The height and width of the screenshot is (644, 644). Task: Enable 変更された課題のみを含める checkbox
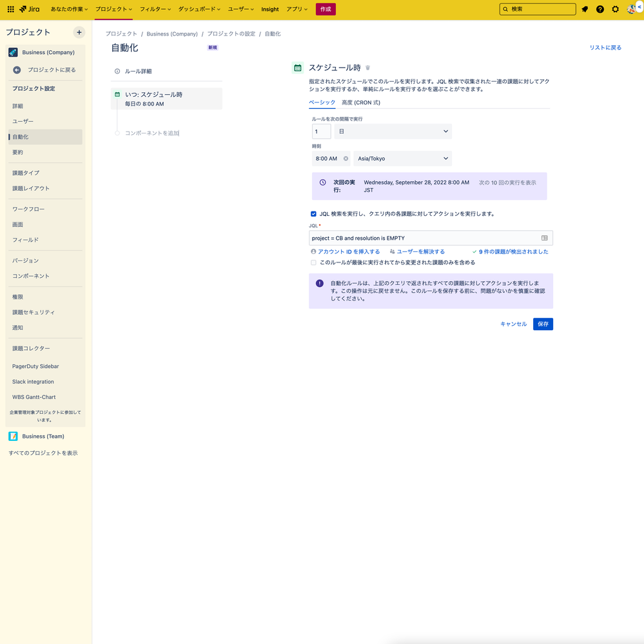(x=313, y=262)
